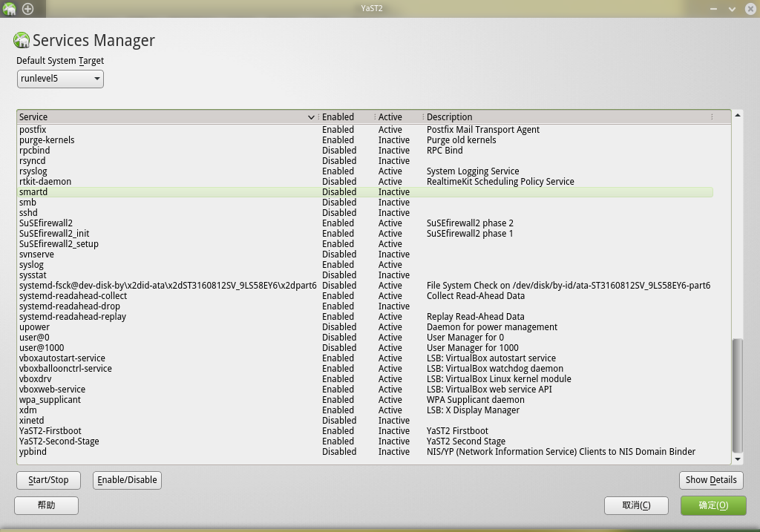760x532 pixels.
Task: Select the rpcbind service row
Action: (x=365, y=151)
